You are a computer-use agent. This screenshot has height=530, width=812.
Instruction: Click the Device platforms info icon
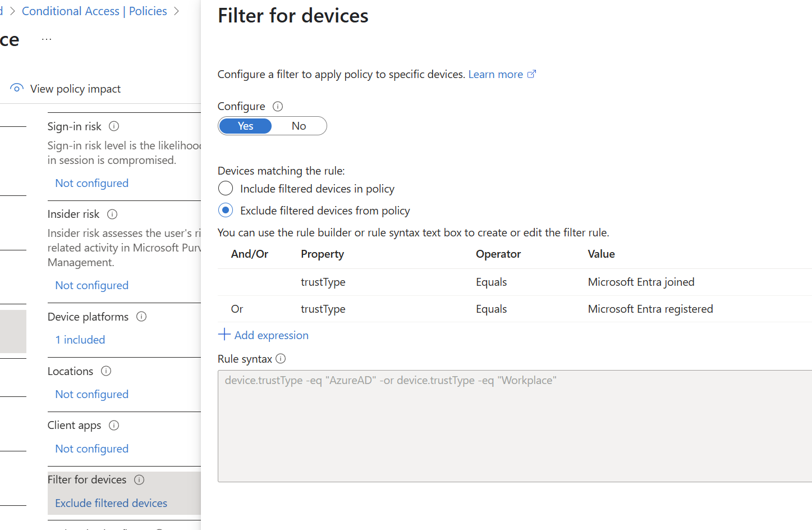coord(141,317)
